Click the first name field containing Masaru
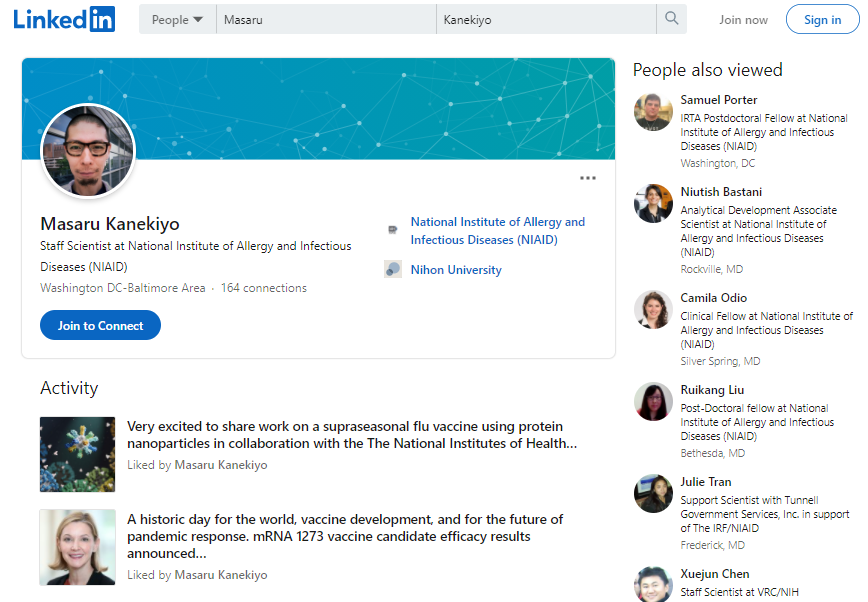Viewport: 868px width, 602px height. click(x=326, y=19)
